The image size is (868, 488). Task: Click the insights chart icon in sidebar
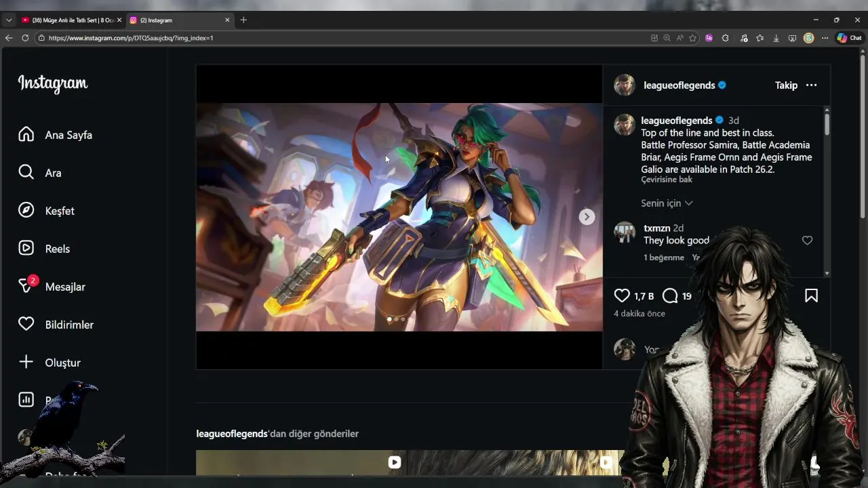click(26, 400)
